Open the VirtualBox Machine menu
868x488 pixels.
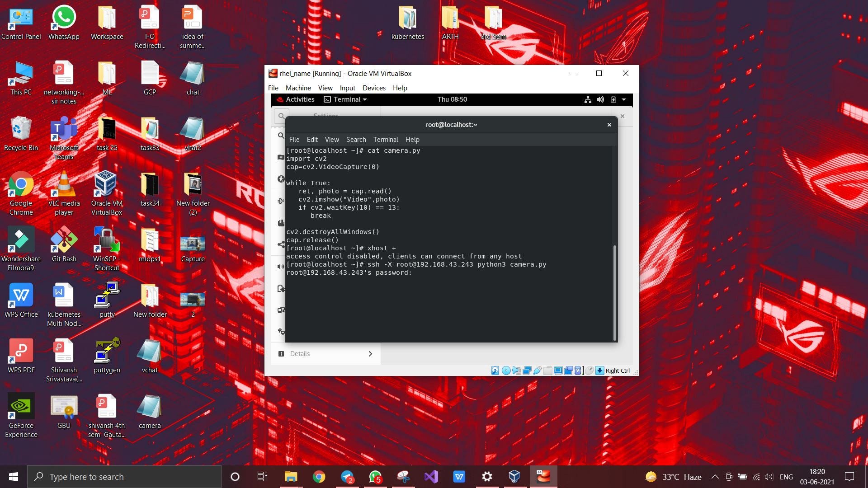[298, 88]
